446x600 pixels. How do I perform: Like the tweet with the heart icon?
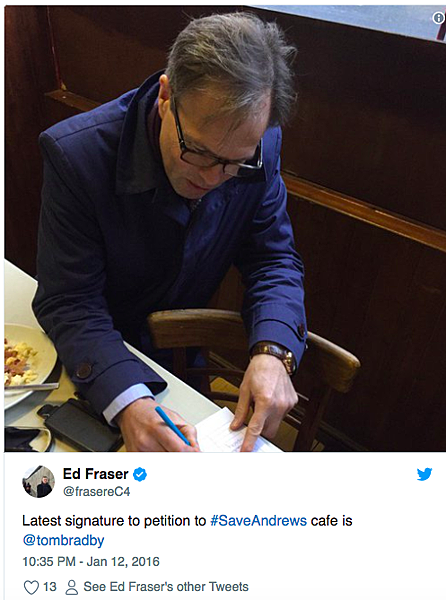coord(31,587)
